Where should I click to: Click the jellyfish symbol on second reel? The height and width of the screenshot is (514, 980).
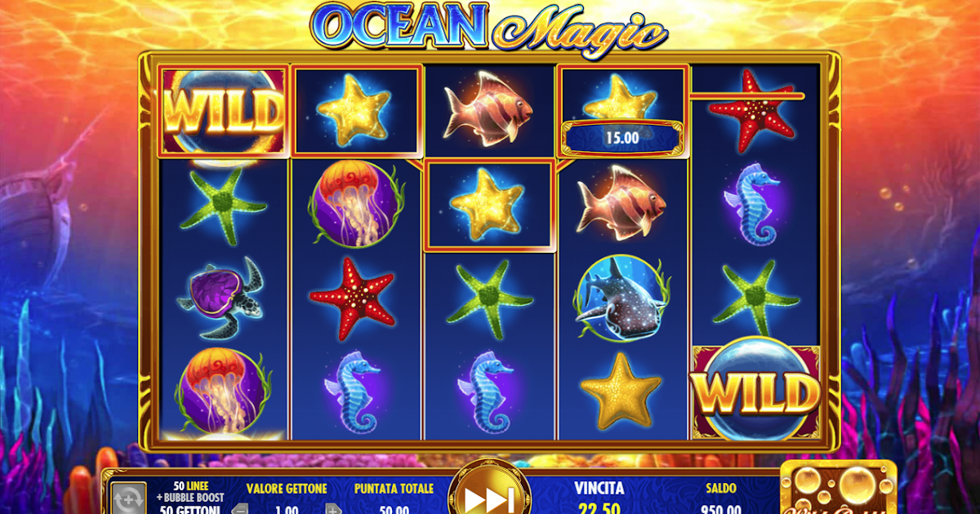[355, 204]
